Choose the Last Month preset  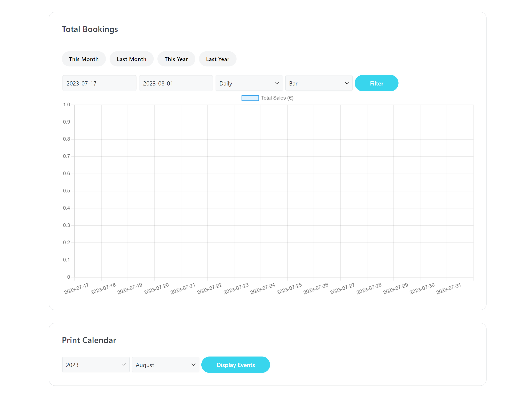pyautogui.click(x=132, y=59)
